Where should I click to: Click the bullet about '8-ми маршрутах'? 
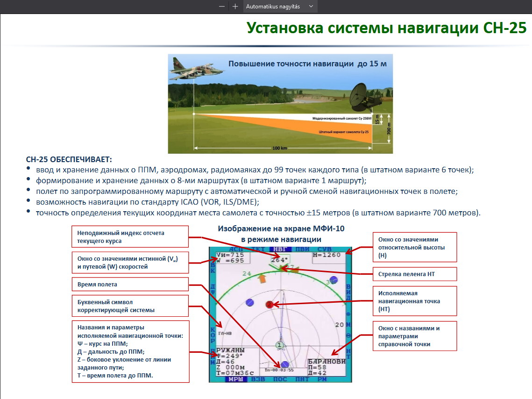(x=201, y=180)
